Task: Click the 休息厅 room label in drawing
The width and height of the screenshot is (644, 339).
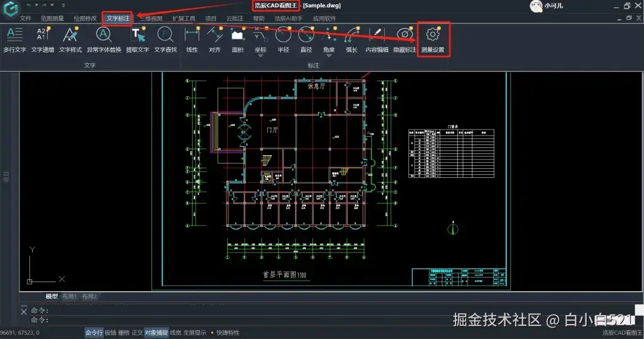Action: pos(316,87)
